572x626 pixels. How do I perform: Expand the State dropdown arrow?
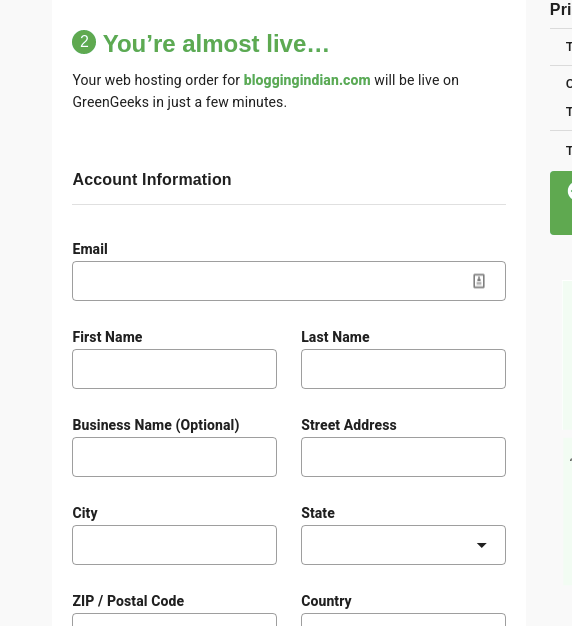coord(481,545)
